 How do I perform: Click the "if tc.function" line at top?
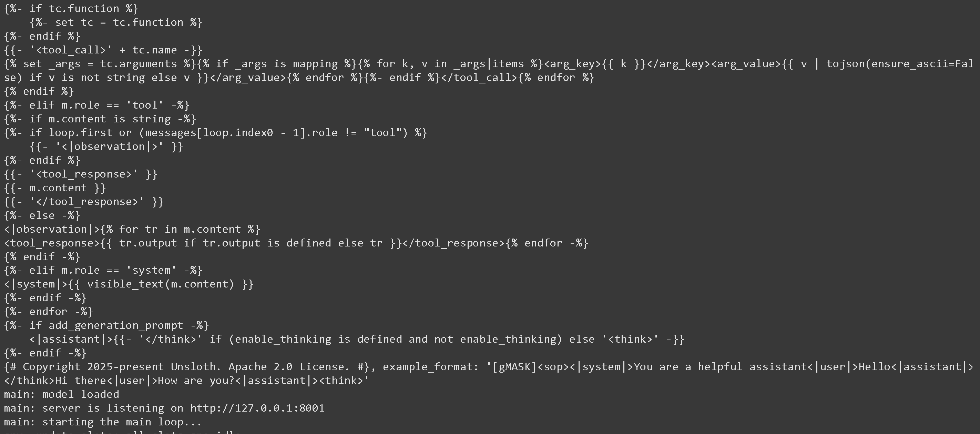pos(71,9)
